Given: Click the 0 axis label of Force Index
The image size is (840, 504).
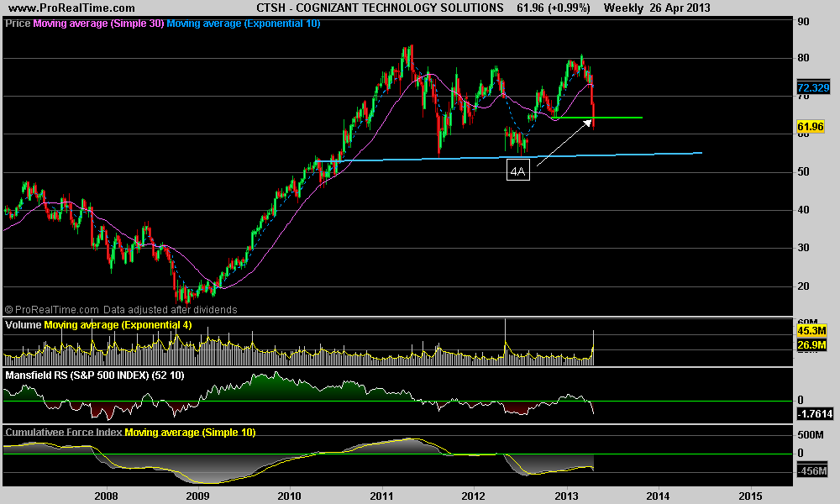Looking at the screenshot, I should coord(801,453).
